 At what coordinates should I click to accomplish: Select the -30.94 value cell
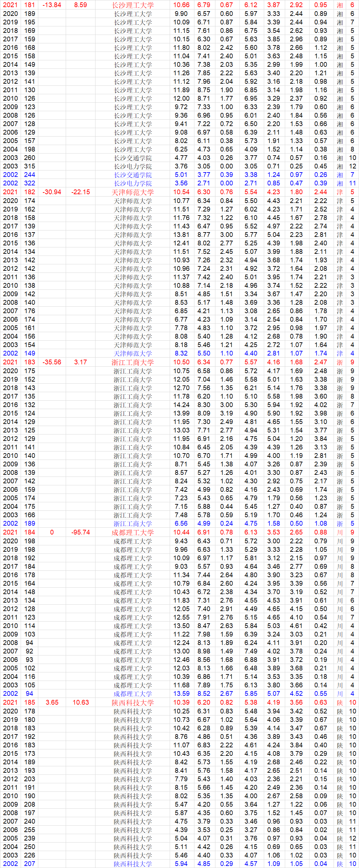52,192
